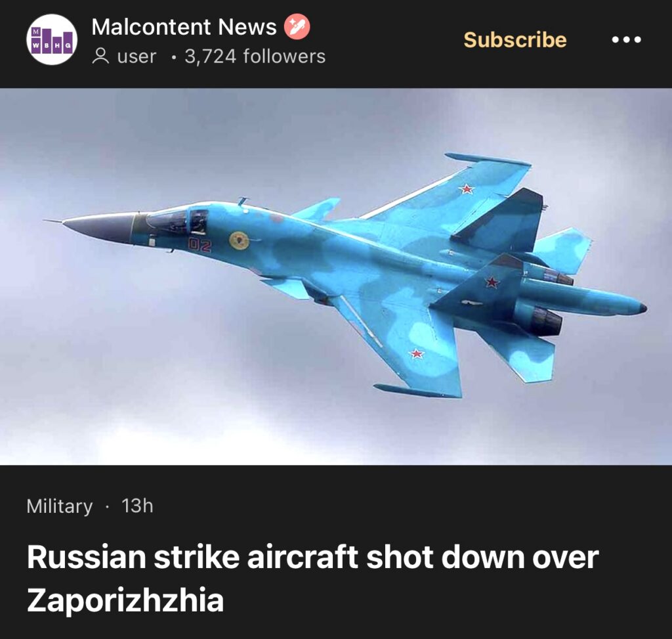Click the aircraft's dark nose cone
672x639 pixels.
98,227
